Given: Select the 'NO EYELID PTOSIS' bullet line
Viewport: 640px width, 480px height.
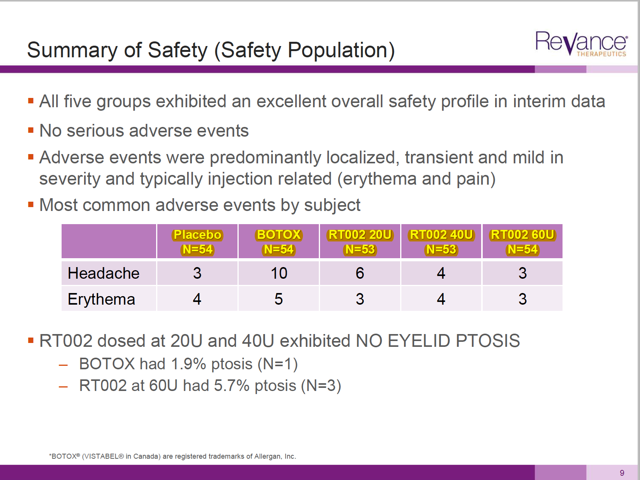Looking at the screenshot, I should [280, 341].
